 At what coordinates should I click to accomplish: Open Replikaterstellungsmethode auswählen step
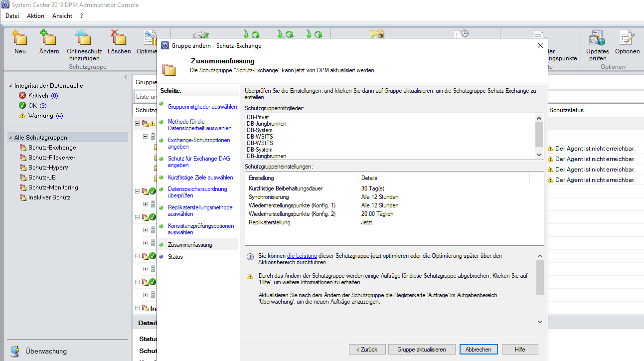click(200, 210)
